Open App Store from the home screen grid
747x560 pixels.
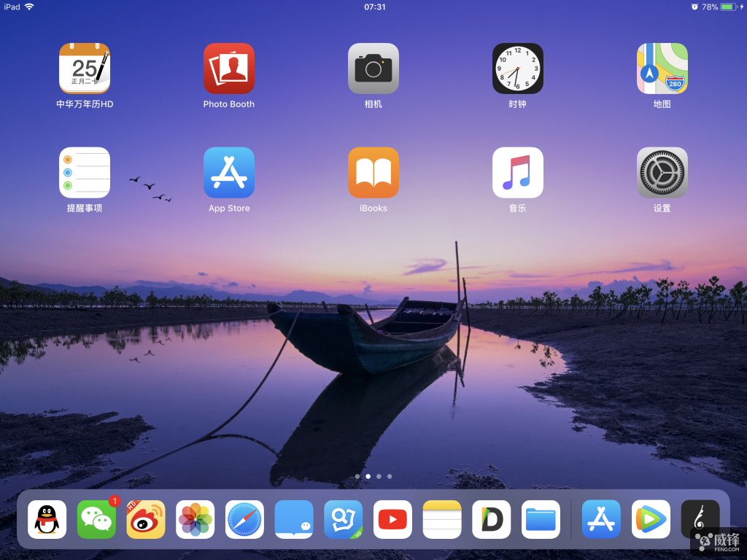point(229,173)
